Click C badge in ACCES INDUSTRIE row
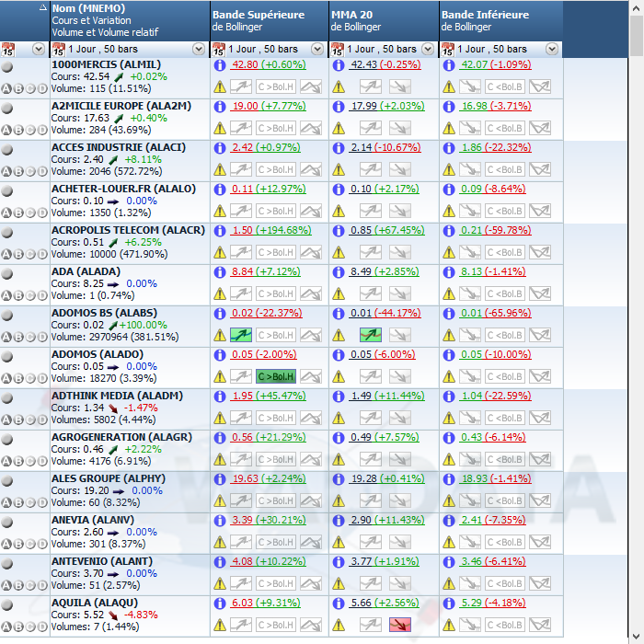The image size is (644, 644). pos(30,172)
